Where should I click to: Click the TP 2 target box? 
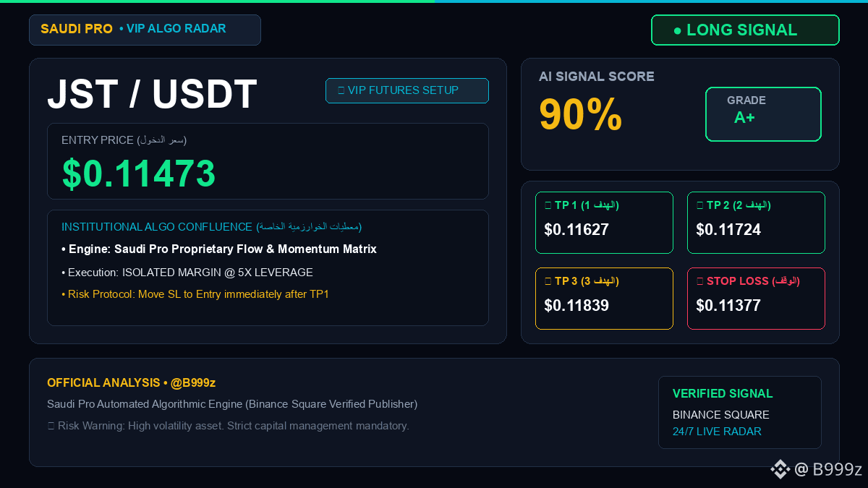(x=756, y=223)
